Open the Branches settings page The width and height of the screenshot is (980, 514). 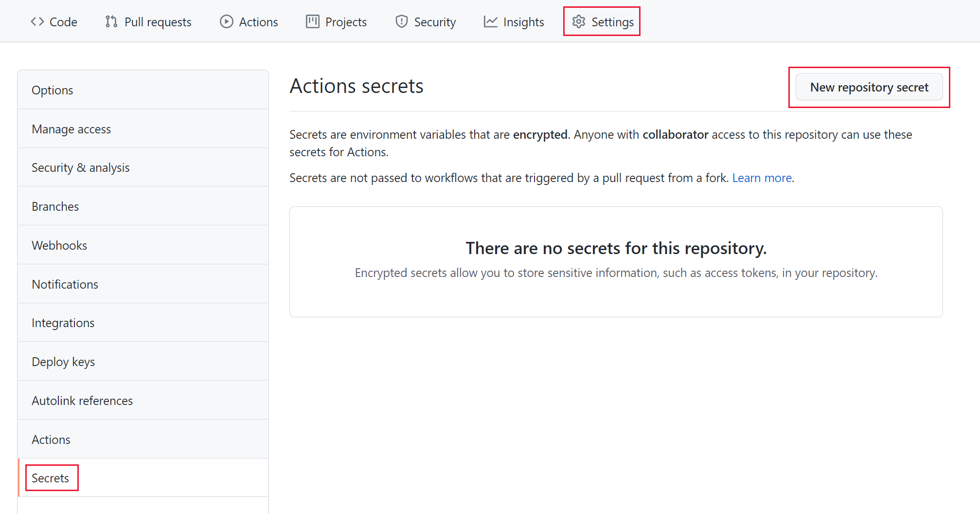click(x=55, y=206)
